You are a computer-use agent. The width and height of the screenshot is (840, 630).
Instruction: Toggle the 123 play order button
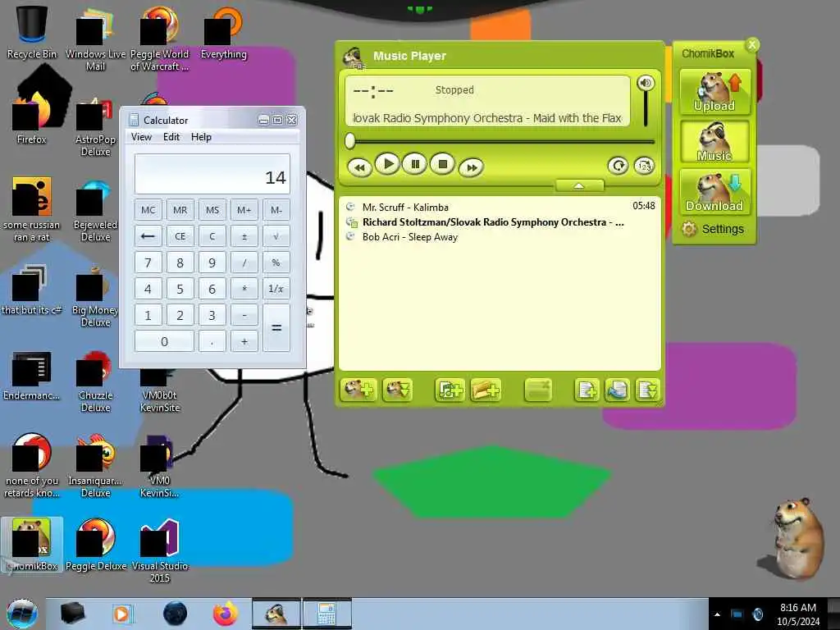[645, 166]
